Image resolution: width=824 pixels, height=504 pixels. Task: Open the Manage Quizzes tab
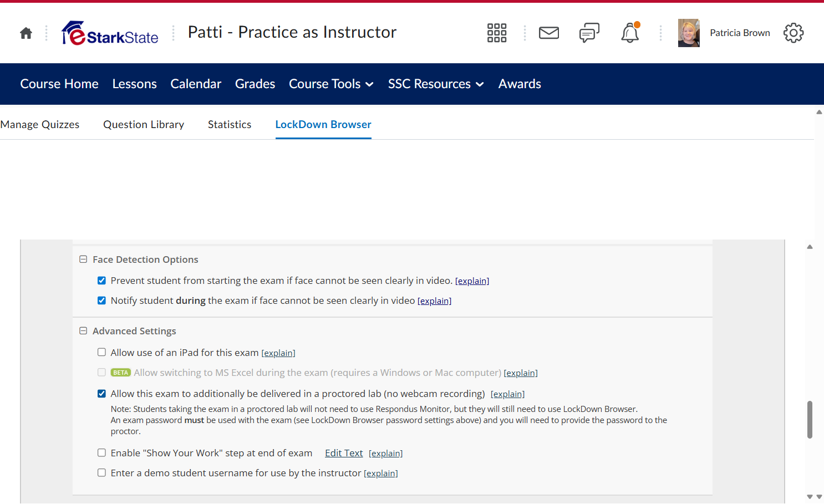point(40,125)
